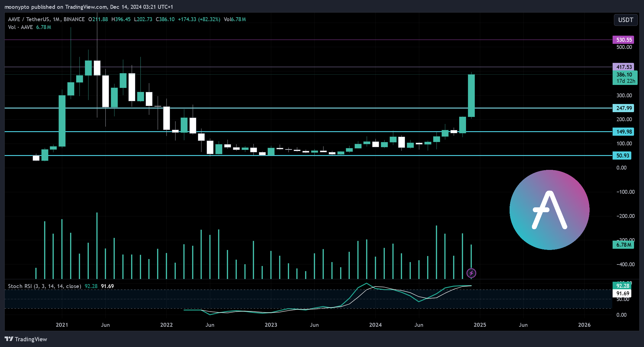The width and height of the screenshot is (644, 347).
Task: Click the Stoch RSI indicator legend
Action: [44, 286]
